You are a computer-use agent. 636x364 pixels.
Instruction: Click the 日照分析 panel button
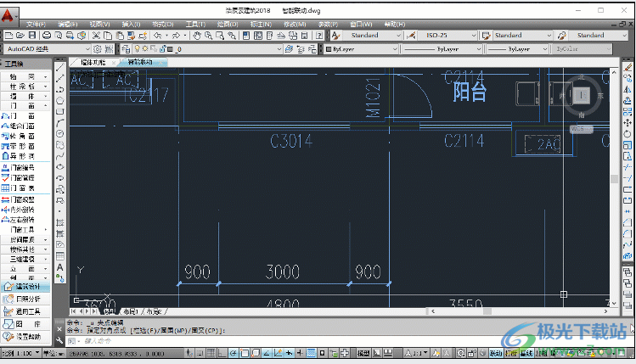coord(26,300)
